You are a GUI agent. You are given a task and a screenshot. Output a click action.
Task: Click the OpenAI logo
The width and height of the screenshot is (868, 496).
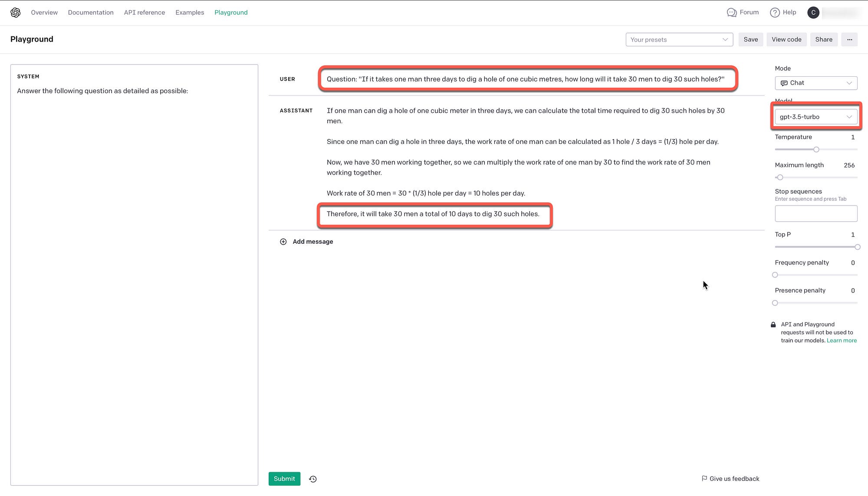click(15, 12)
